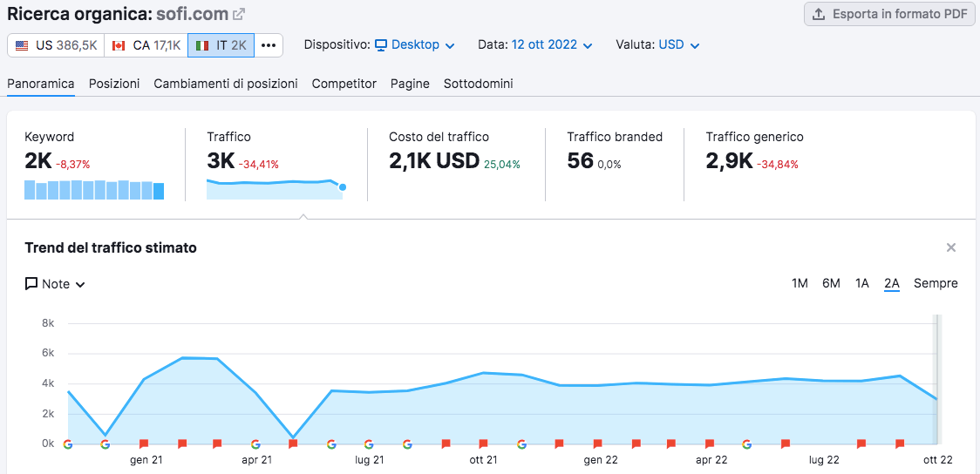This screenshot has width=980, height=474.
Task: Open the Data 12 ott 2022 dropdown
Action: (x=552, y=44)
